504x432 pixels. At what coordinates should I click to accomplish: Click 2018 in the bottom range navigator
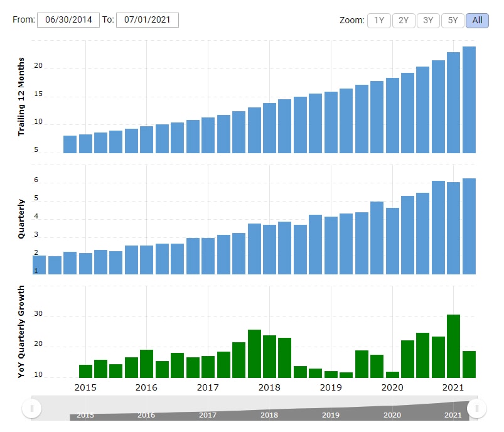(269, 415)
